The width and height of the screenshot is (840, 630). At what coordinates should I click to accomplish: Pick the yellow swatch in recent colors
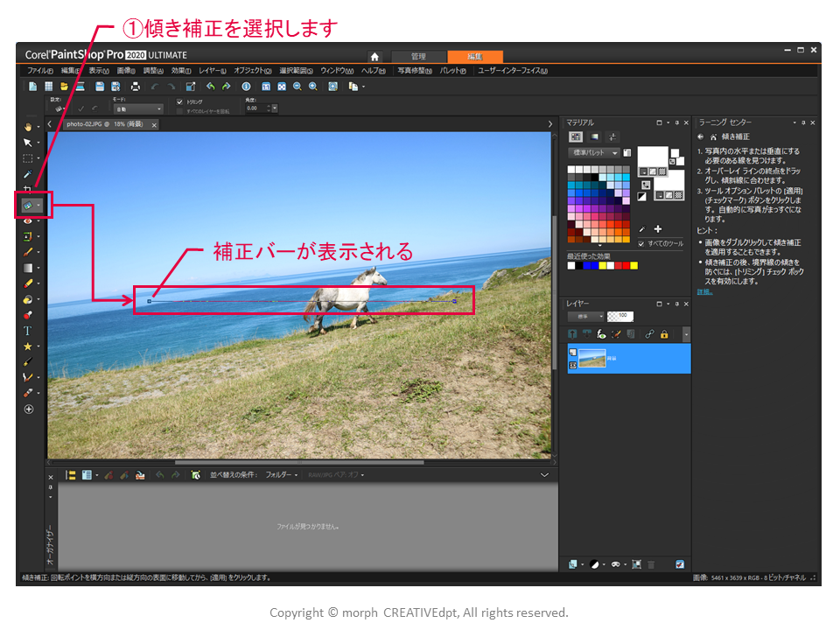coord(603,265)
